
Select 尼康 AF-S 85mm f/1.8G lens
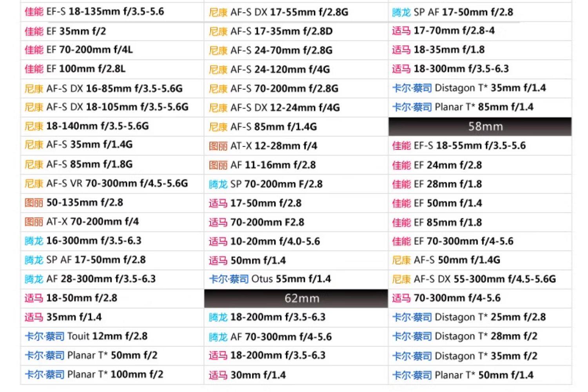click(x=112, y=165)
